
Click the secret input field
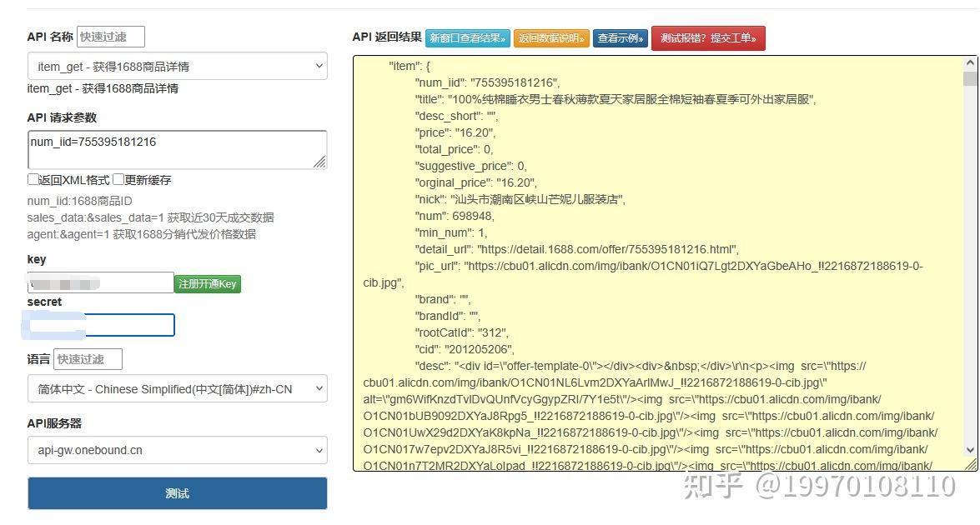click(x=98, y=324)
